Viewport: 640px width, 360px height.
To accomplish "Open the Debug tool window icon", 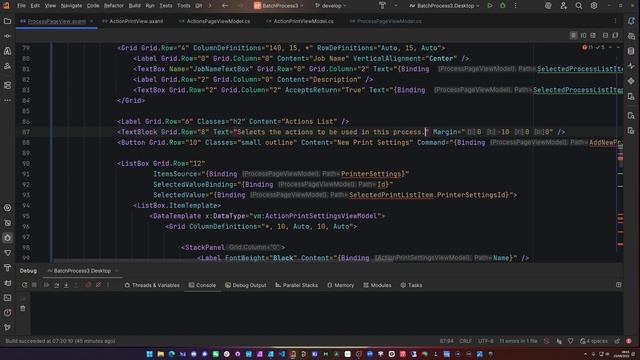I will (x=7, y=238).
